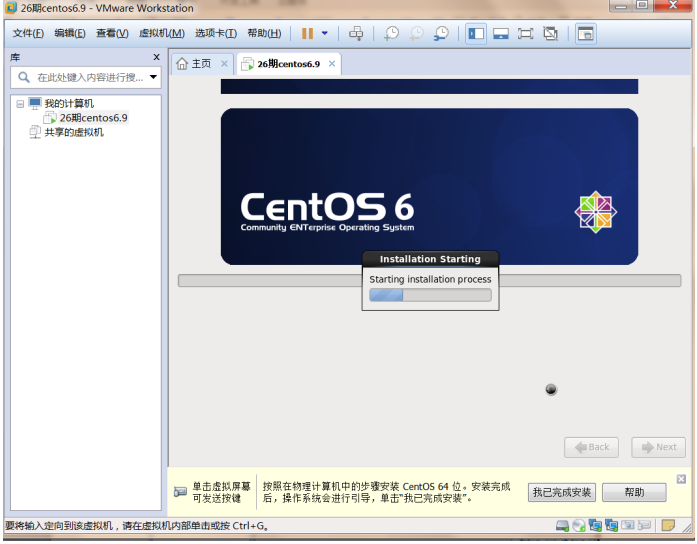Click the keyboard hint icon in hint bar
The height and width of the screenshot is (544, 697).
pos(180,492)
